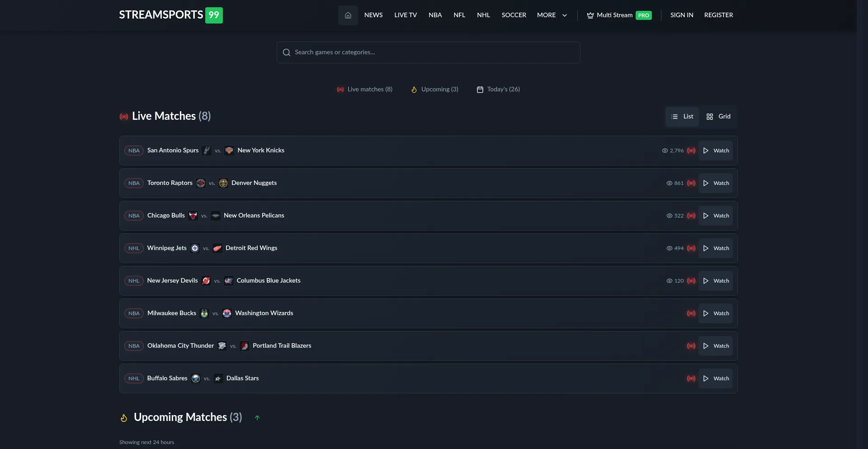868x449 pixels.
Task: Click Milwaukee Bucks team logo
Action: click(x=204, y=313)
